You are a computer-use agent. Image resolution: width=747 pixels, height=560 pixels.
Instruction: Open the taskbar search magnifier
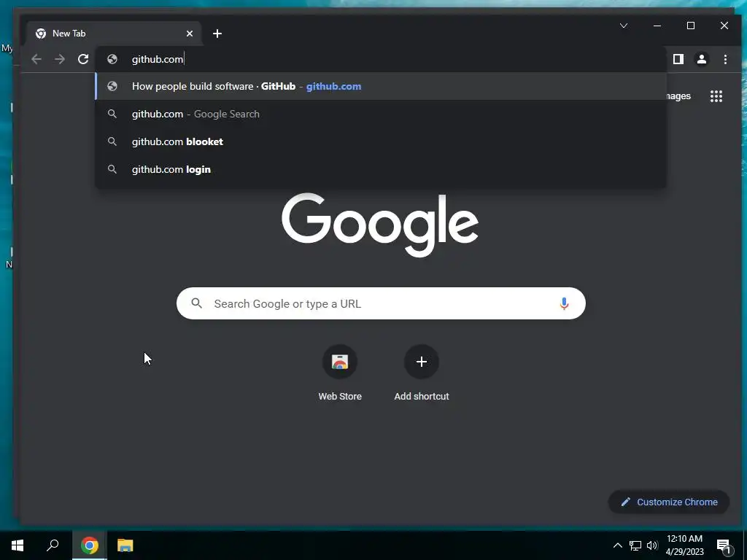[53, 545]
